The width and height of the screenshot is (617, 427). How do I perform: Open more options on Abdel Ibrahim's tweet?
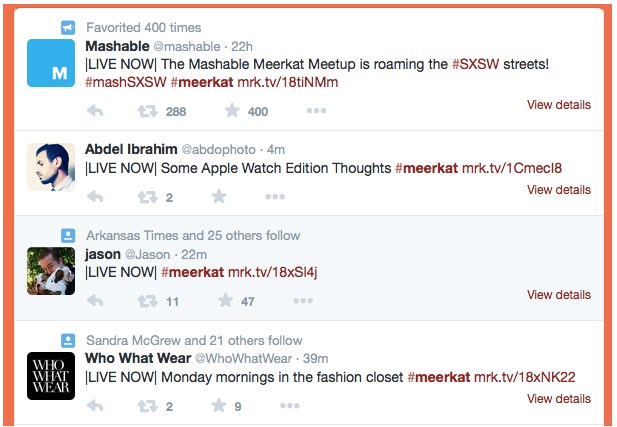tap(276, 197)
